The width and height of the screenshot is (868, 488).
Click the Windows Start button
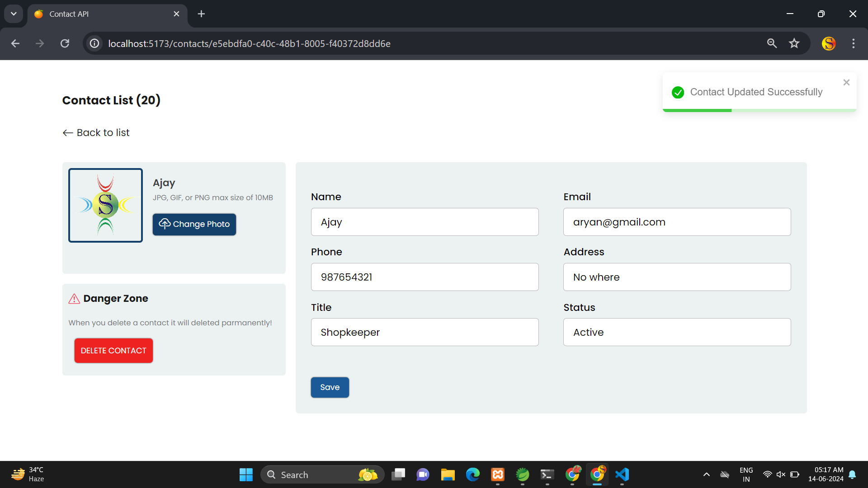tap(246, 474)
